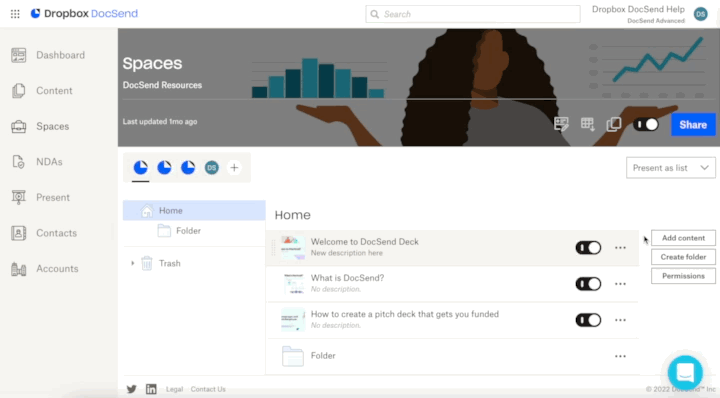Click the blue Share button

tap(693, 124)
